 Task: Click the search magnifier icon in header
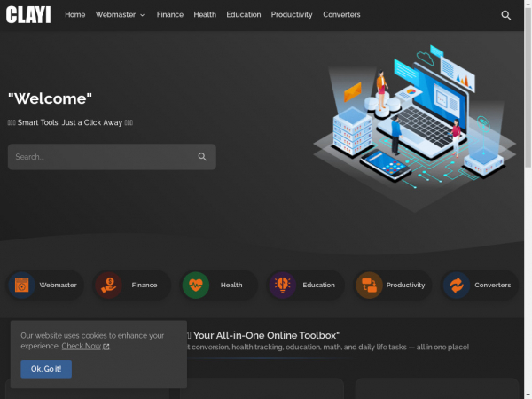[506, 15]
